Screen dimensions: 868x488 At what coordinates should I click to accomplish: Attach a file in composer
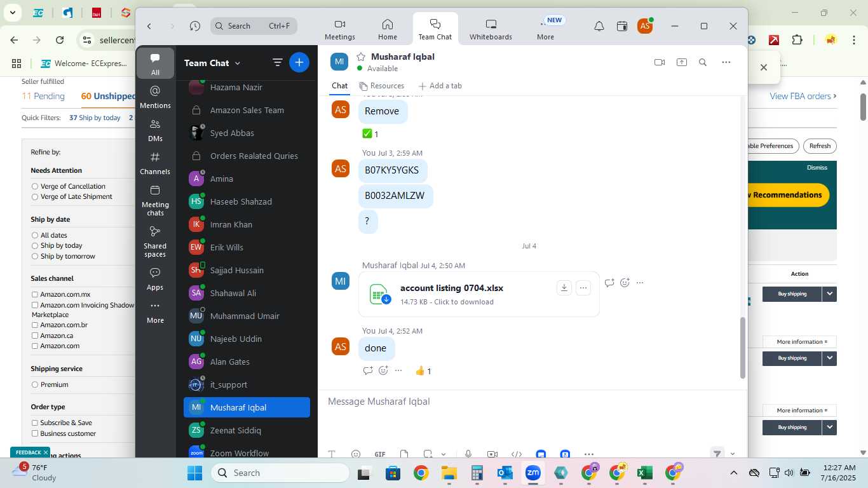[404, 454]
